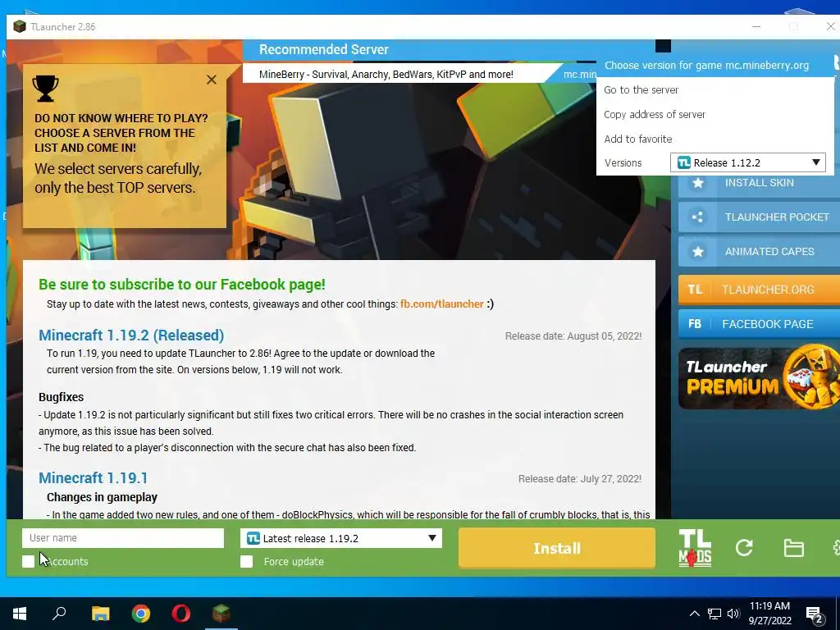Open File Explorer from taskbar
This screenshot has height=630, width=840.
tap(100, 614)
